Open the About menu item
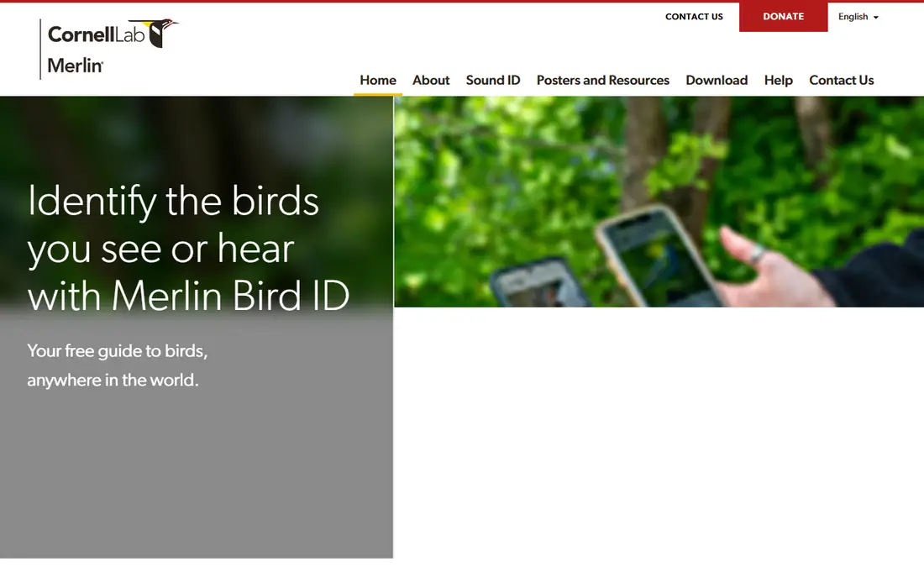Image resolution: width=924 pixels, height=578 pixels. [x=431, y=80]
